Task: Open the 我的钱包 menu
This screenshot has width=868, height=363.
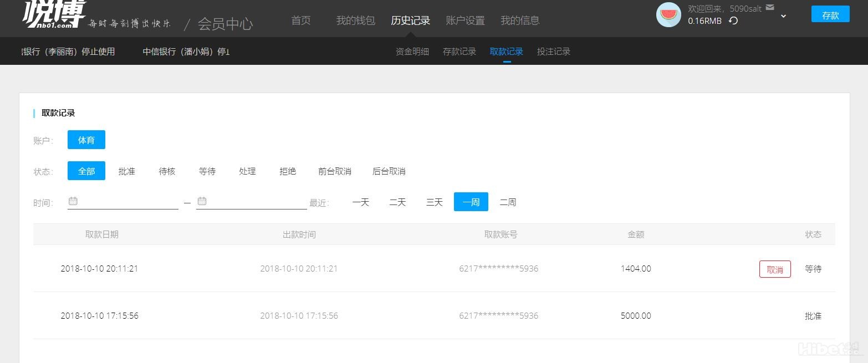Action: pos(355,21)
